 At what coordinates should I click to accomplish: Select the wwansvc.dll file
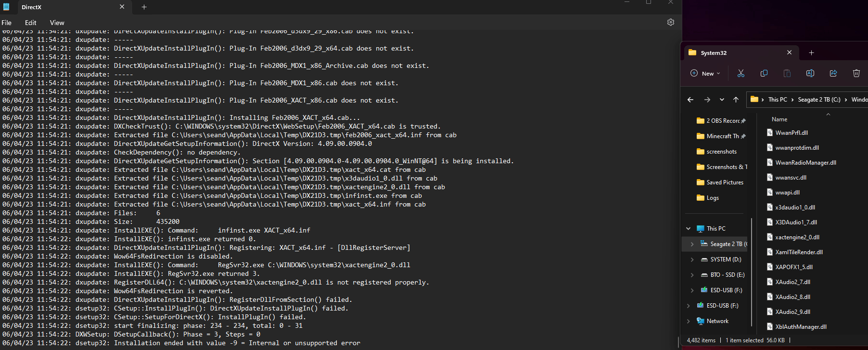(x=786, y=178)
